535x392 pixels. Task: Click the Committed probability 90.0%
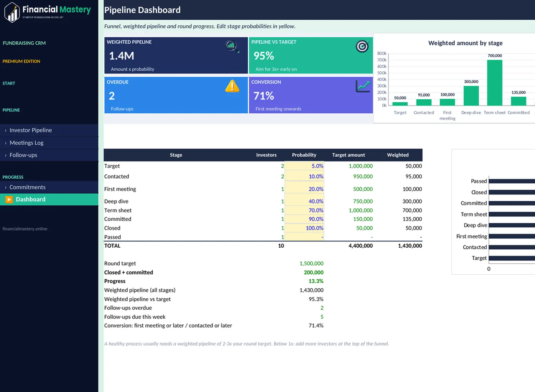click(304, 219)
